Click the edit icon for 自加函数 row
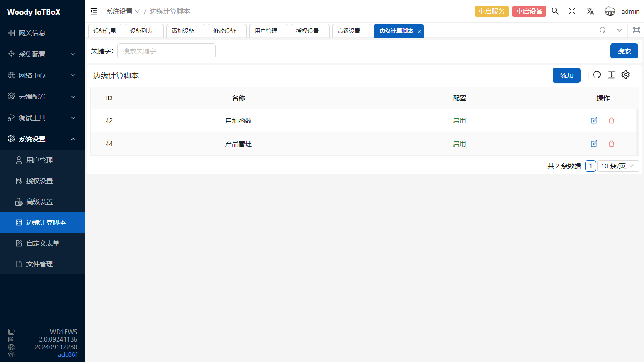This screenshot has height=362, width=644. [x=594, y=121]
